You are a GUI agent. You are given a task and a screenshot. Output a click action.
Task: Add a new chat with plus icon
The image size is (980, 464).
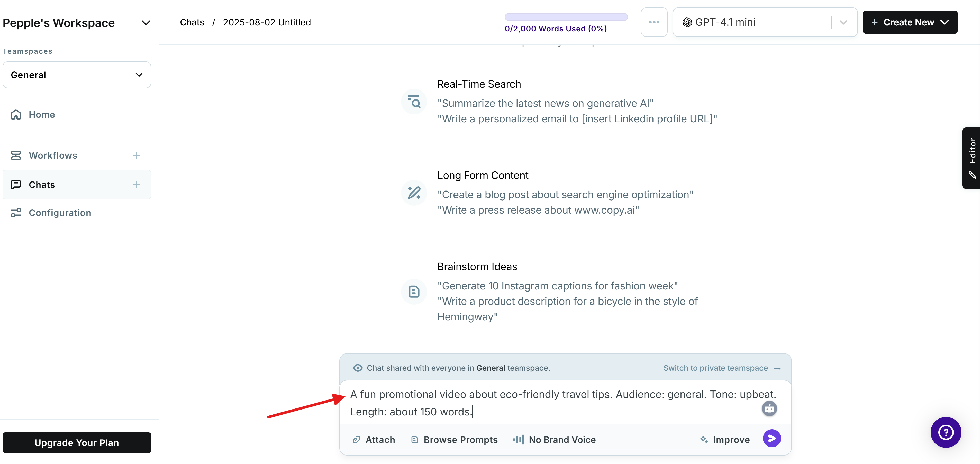click(x=136, y=185)
